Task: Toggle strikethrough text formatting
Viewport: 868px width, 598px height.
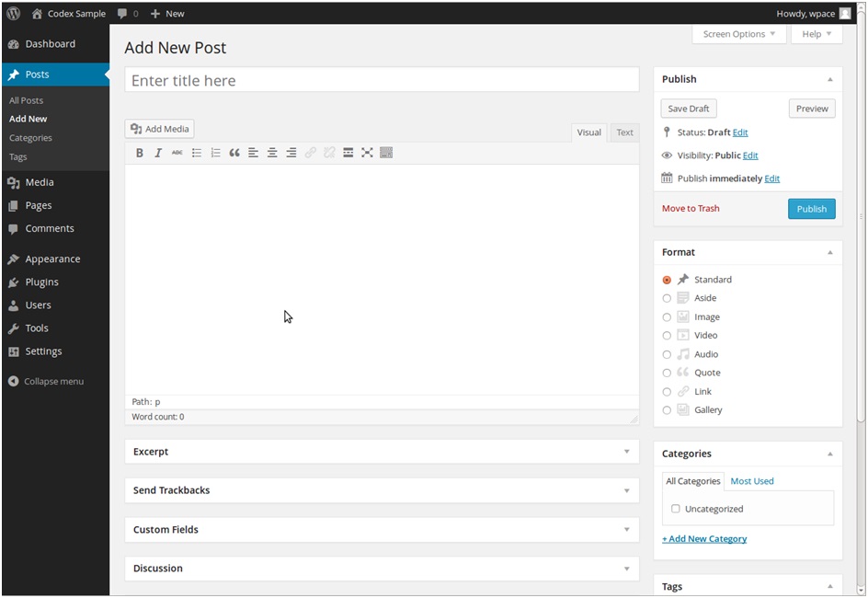Action: click(x=177, y=153)
